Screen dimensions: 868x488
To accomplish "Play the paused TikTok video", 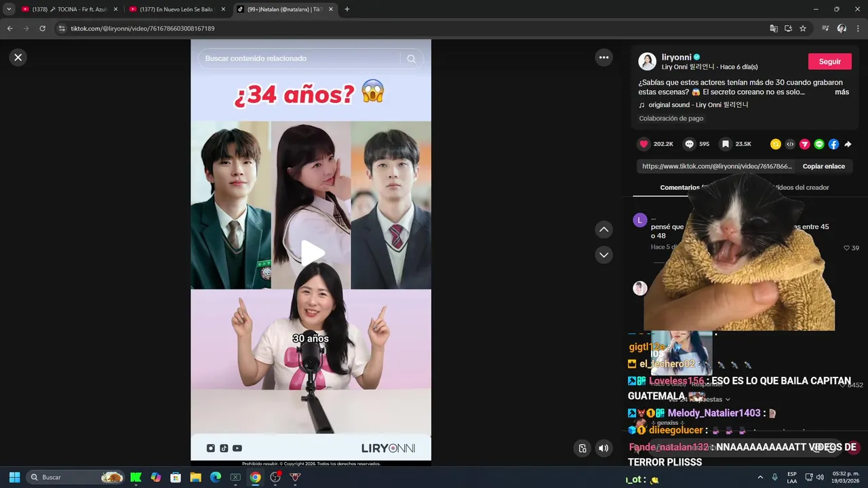I will [x=312, y=253].
